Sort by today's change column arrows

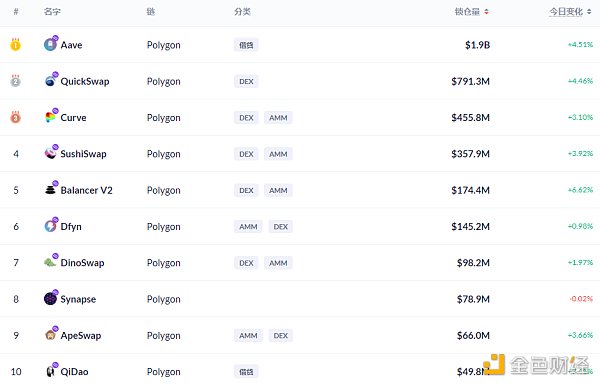589,12
